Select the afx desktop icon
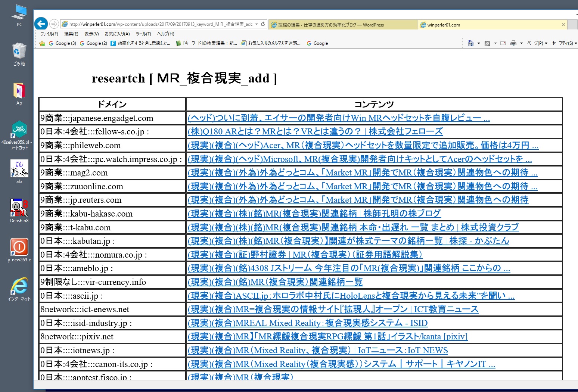Viewport: 578px width, 392px height. 19,171
